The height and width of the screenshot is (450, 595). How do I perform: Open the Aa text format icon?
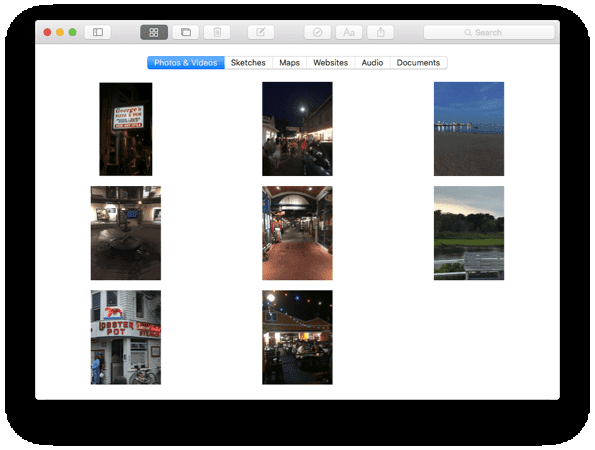[x=349, y=32]
